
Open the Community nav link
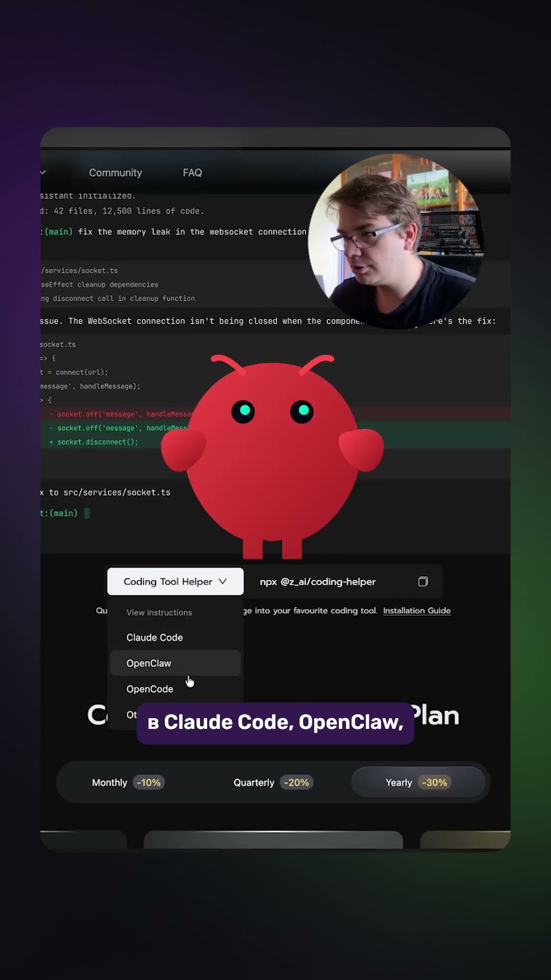[115, 173]
